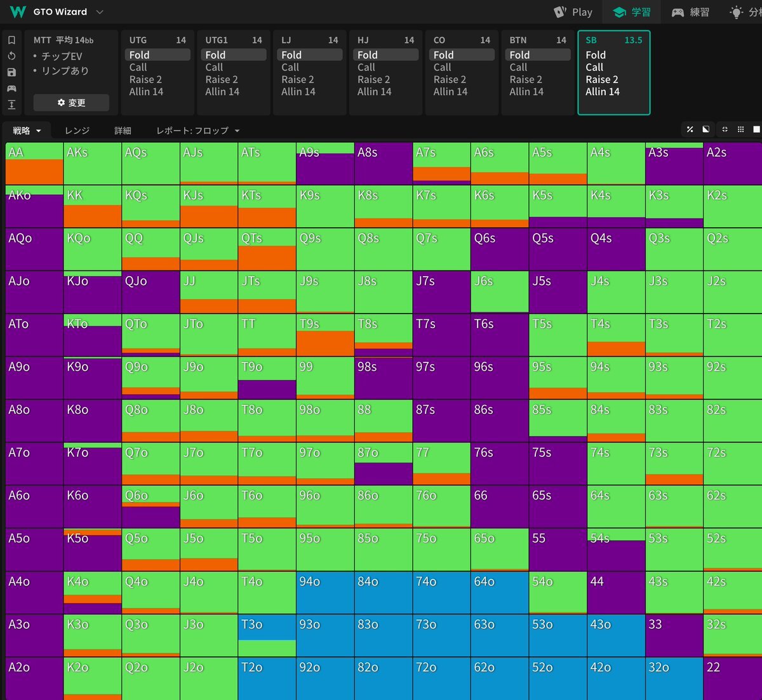Click the 77 hand cell
This screenshot has width=762, height=700.
(x=441, y=464)
